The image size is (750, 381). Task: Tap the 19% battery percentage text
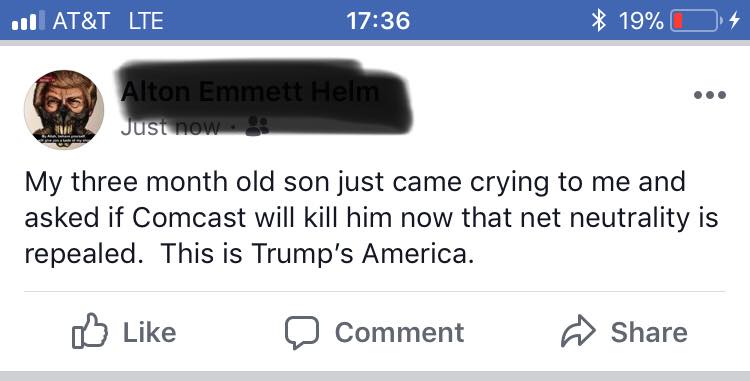641,21
